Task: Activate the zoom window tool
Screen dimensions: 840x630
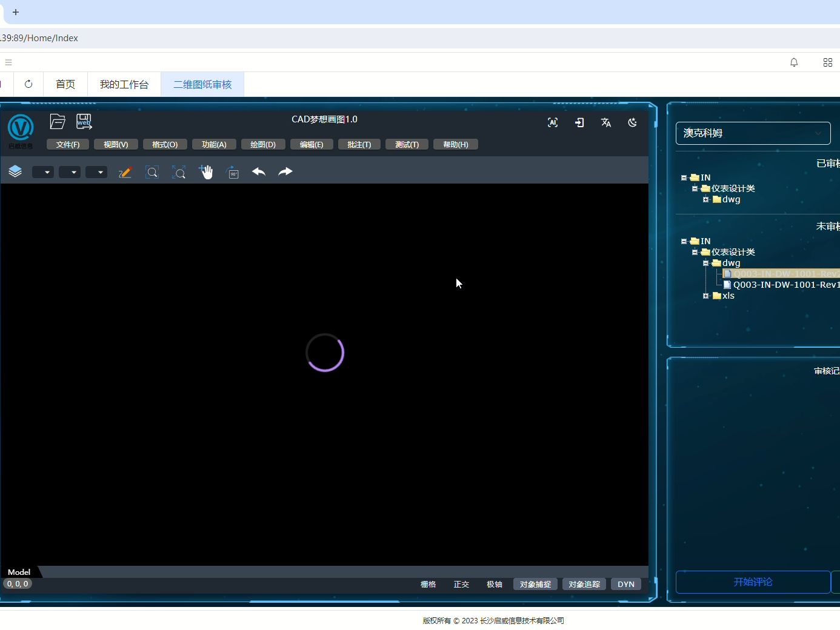Action: point(152,172)
